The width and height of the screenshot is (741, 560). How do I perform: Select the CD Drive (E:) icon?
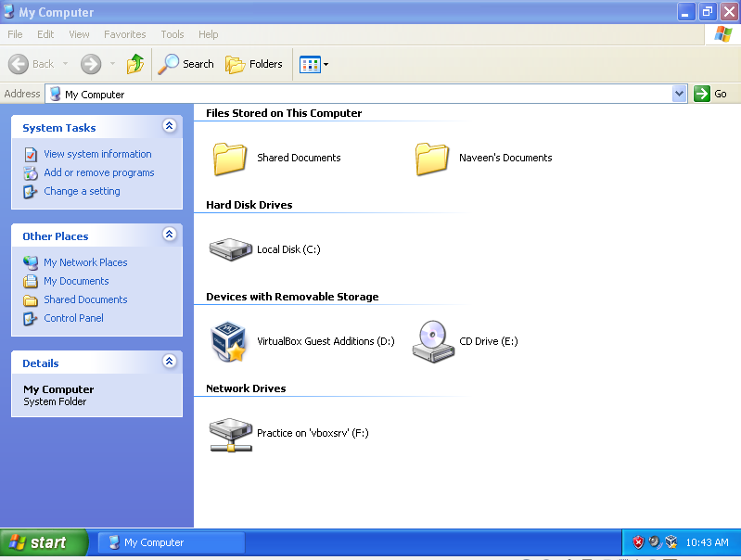(x=433, y=342)
